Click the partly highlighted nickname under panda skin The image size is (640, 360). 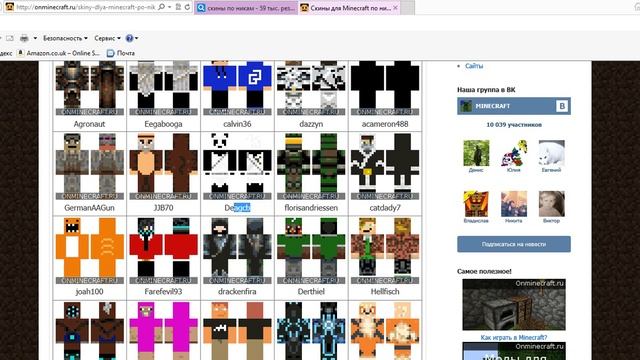pos(237,208)
